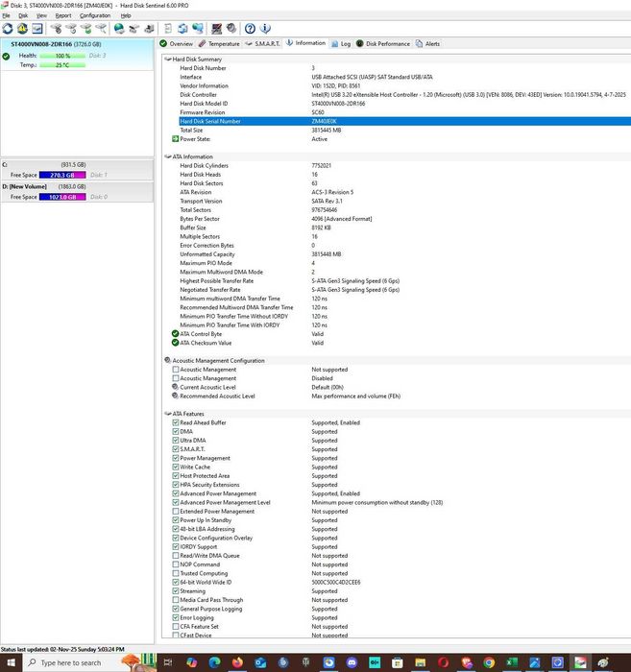The image size is (631, 672).
Task: Click the computer report toolbar icon
Action: pos(149,29)
